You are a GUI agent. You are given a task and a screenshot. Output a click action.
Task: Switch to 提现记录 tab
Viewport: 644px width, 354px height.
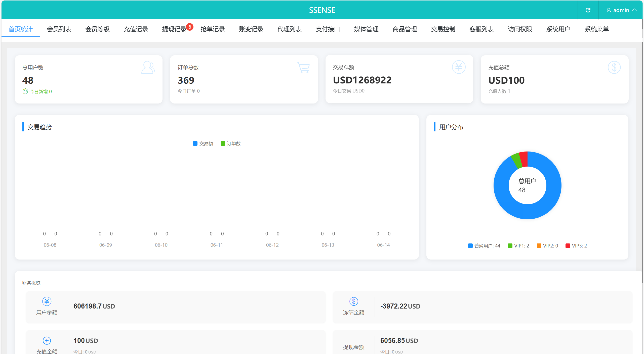click(x=174, y=29)
